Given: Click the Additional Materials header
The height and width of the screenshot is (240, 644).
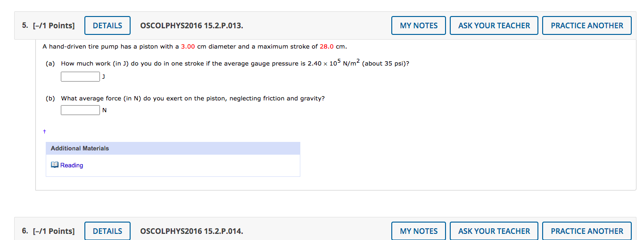Looking at the screenshot, I should [x=173, y=149].
